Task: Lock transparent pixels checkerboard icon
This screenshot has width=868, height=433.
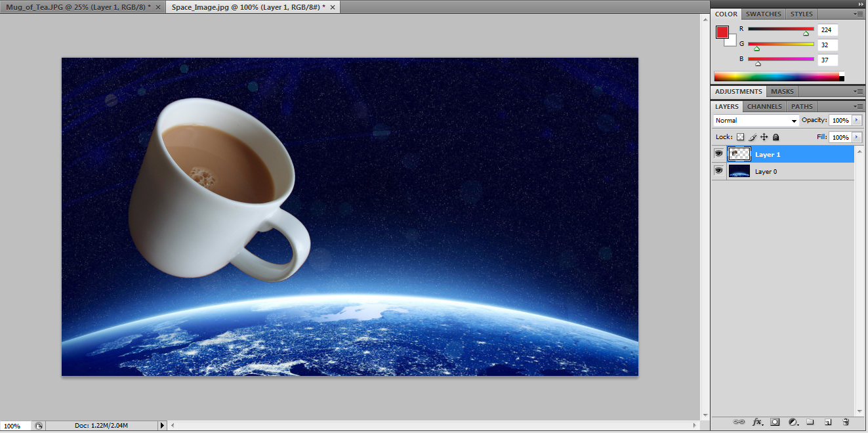Action: click(740, 137)
